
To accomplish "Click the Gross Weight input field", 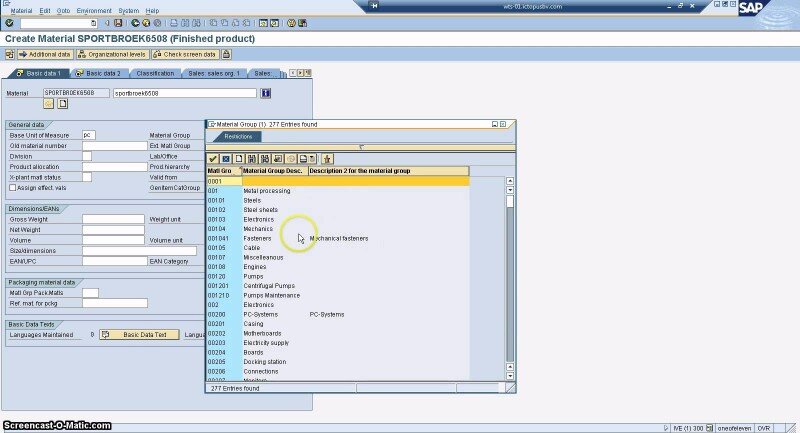I will pyautogui.click(x=113, y=219).
